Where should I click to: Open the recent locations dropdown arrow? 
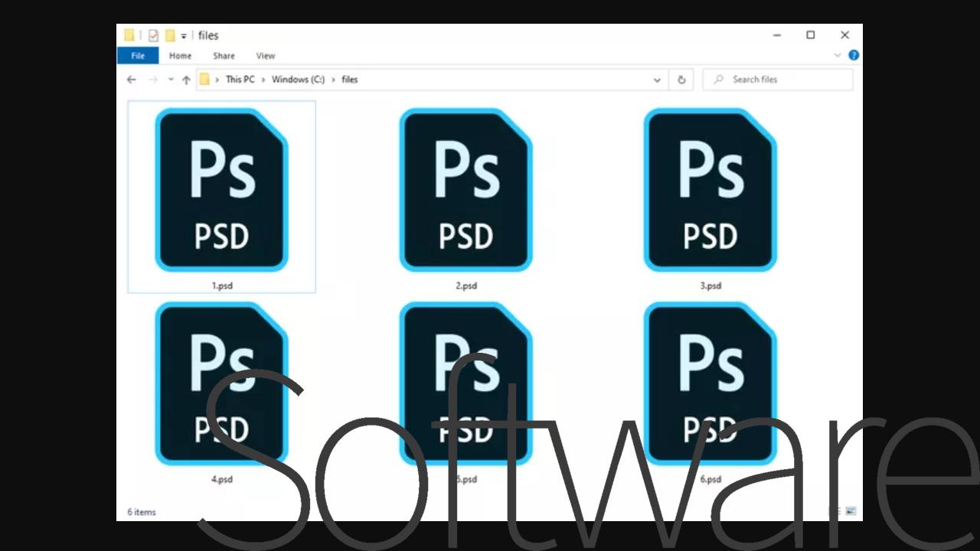[x=171, y=80]
